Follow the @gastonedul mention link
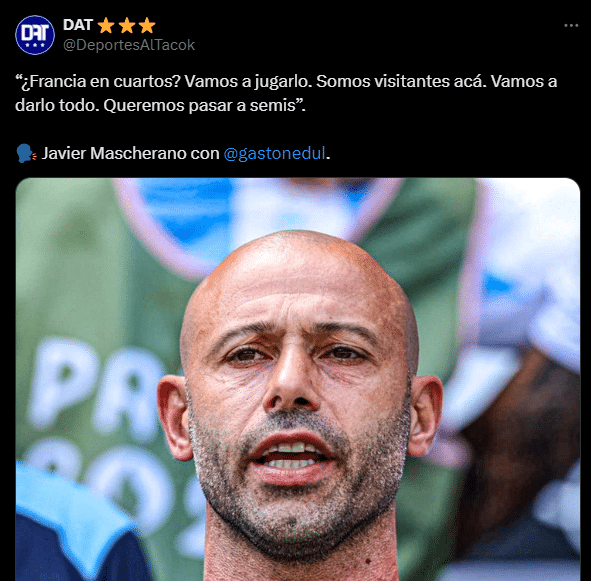 pos(274,153)
